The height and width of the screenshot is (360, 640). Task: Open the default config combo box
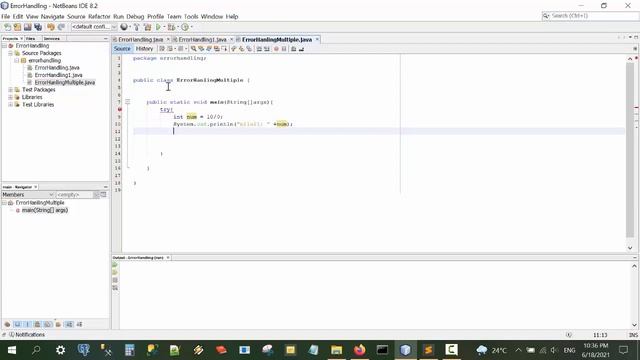(94, 27)
